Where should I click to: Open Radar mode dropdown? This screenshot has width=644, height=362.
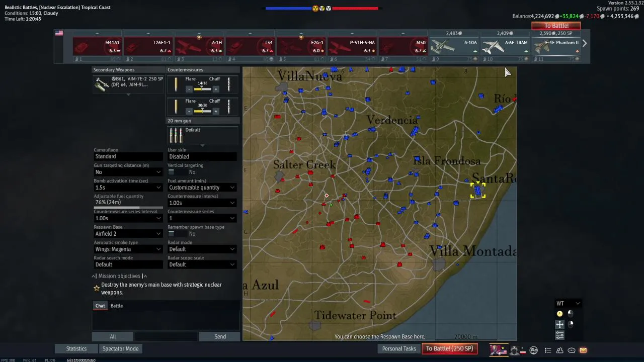[202, 249]
